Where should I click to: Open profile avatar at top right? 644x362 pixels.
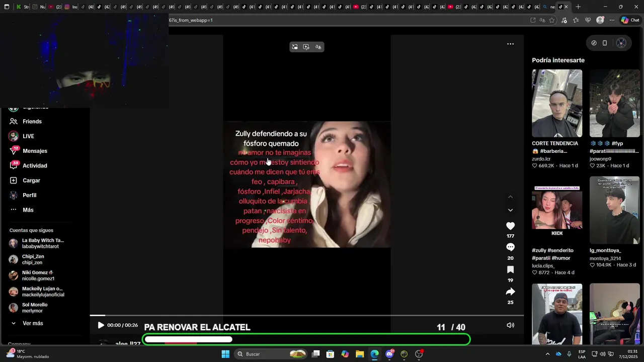tap(621, 43)
